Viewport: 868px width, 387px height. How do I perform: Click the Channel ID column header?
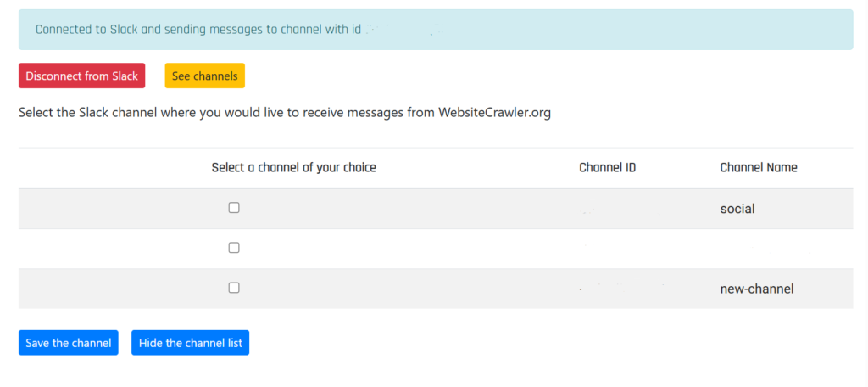[x=607, y=168]
